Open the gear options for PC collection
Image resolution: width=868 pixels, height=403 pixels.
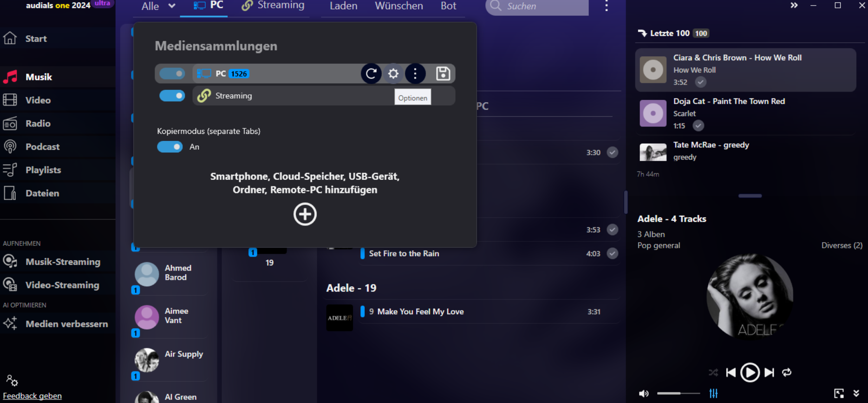coord(393,73)
